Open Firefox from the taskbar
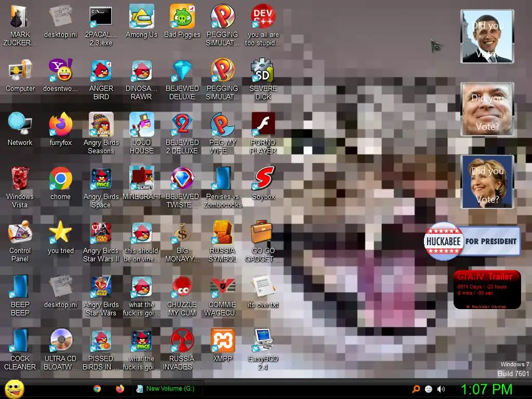This screenshot has height=399, width=532. pyautogui.click(x=120, y=389)
